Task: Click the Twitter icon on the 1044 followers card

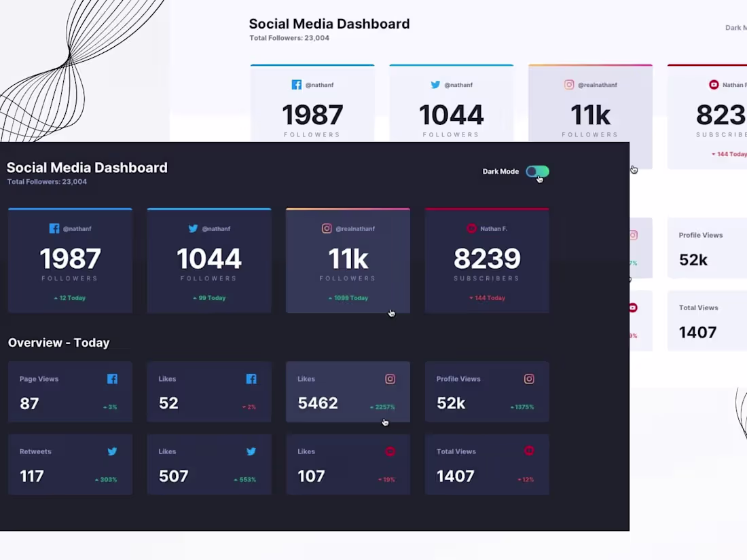Action: click(x=193, y=229)
